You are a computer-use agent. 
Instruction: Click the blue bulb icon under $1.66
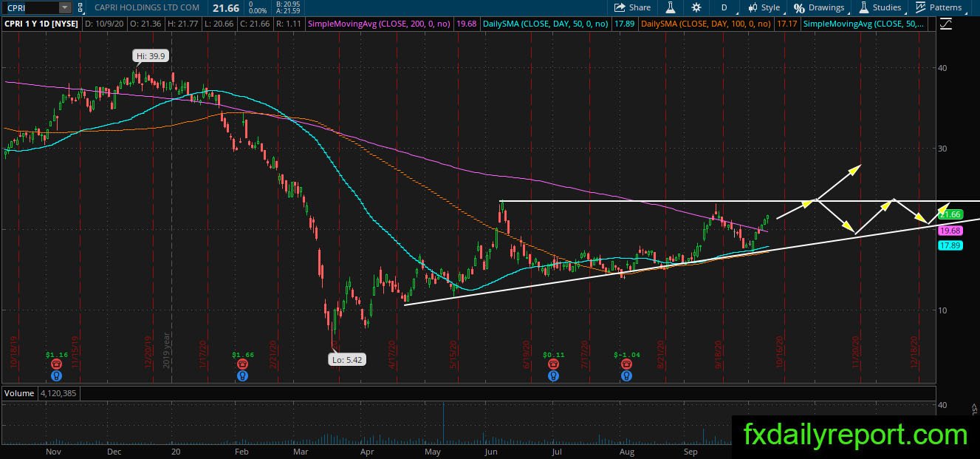click(x=241, y=375)
